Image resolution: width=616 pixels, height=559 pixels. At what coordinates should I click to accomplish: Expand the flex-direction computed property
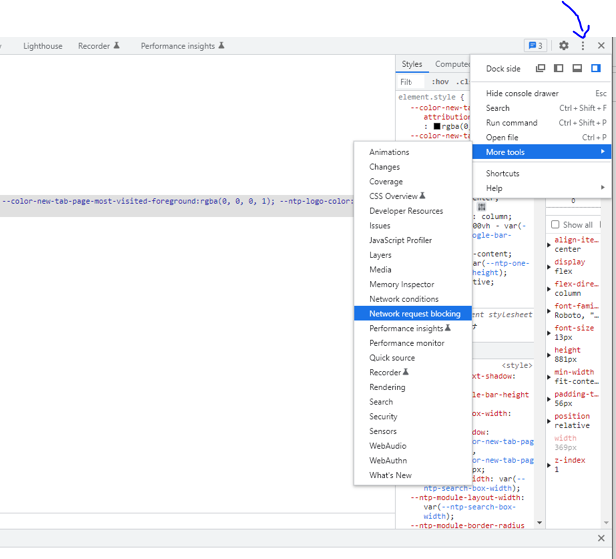coord(549,289)
